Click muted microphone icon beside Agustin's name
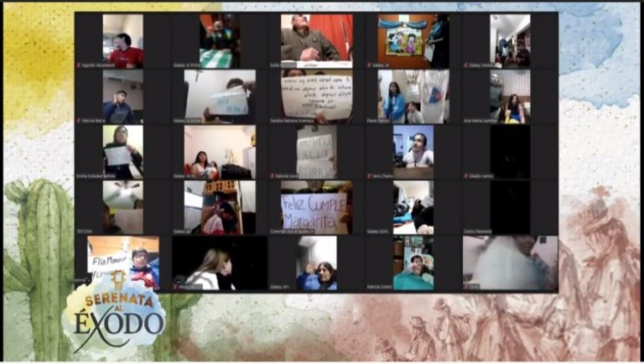Viewport: 644px width, 364px height. tap(79, 65)
